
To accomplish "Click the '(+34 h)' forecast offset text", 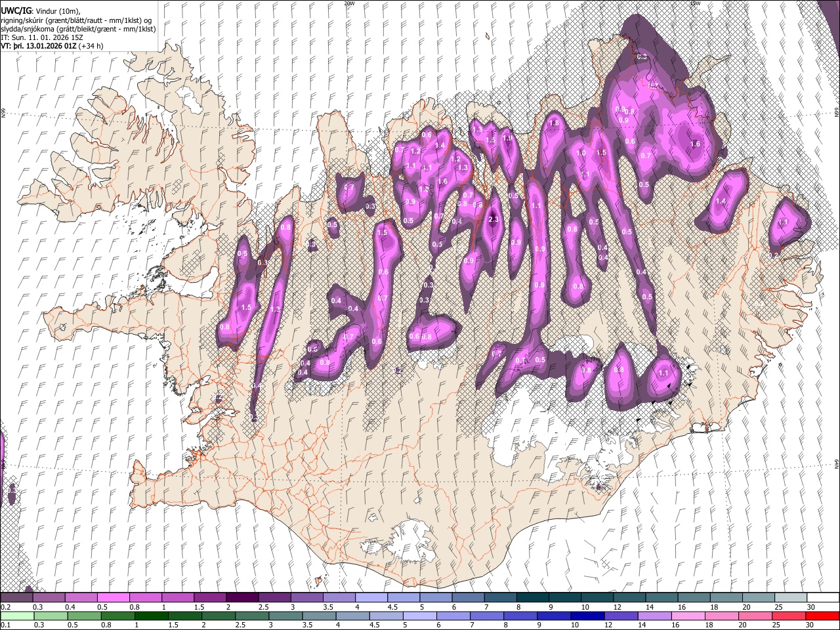I will pyautogui.click(x=89, y=46).
